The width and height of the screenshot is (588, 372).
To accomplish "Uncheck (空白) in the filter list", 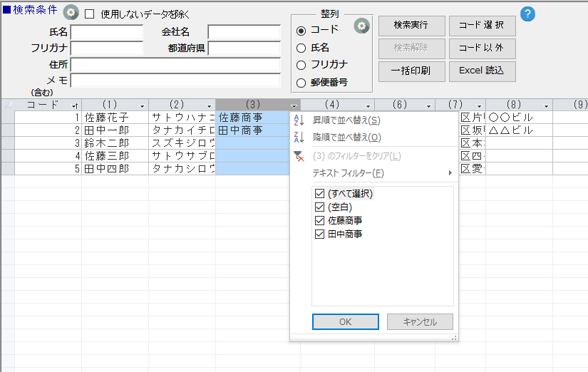I will pyautogui.click(x=319, y=207).
